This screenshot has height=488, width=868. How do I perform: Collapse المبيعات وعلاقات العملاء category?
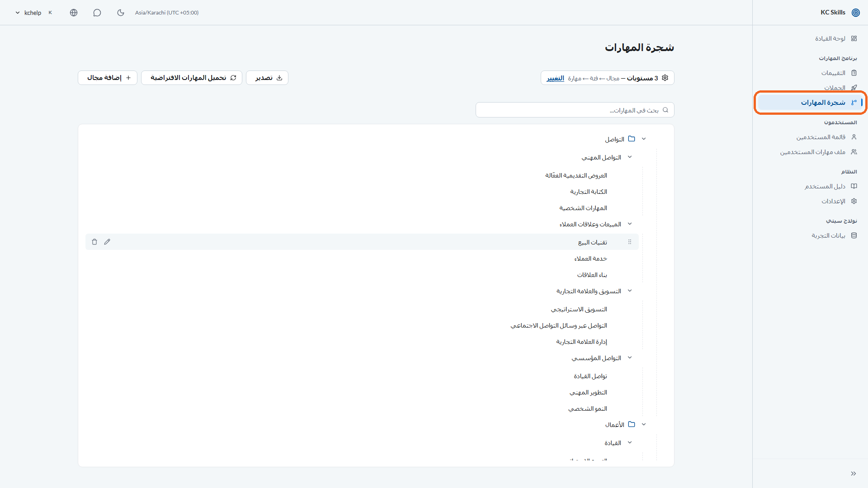point(630,224)
